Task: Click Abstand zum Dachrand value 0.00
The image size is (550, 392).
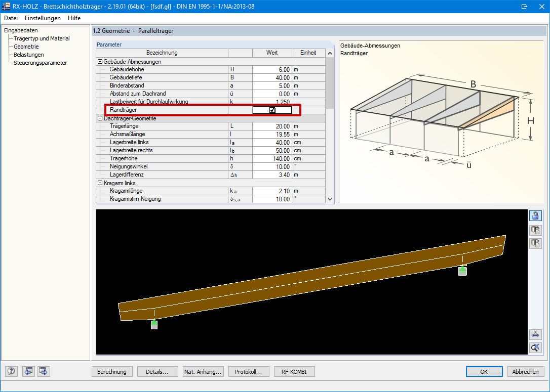Action: tap(272, 94)
